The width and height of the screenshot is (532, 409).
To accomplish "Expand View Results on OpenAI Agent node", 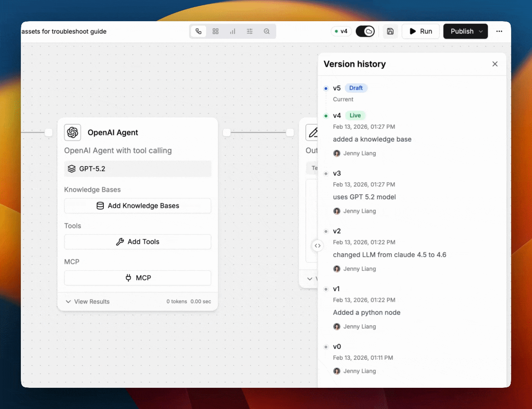I will (x=88, y=301).
